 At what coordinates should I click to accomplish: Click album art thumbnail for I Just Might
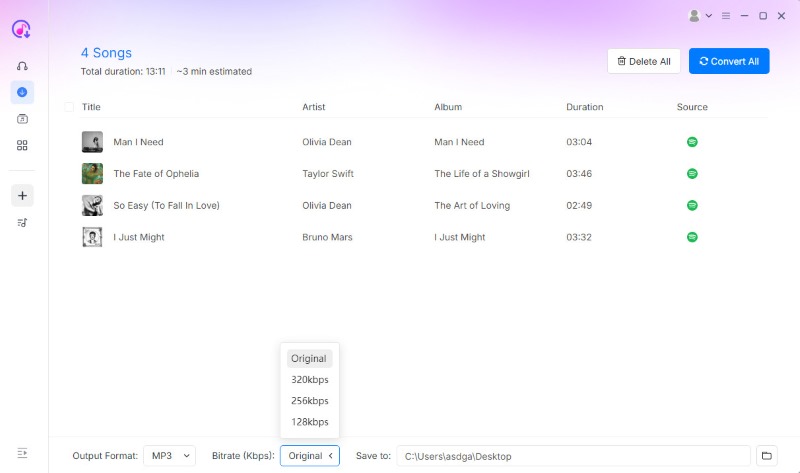tap(92, 237)
